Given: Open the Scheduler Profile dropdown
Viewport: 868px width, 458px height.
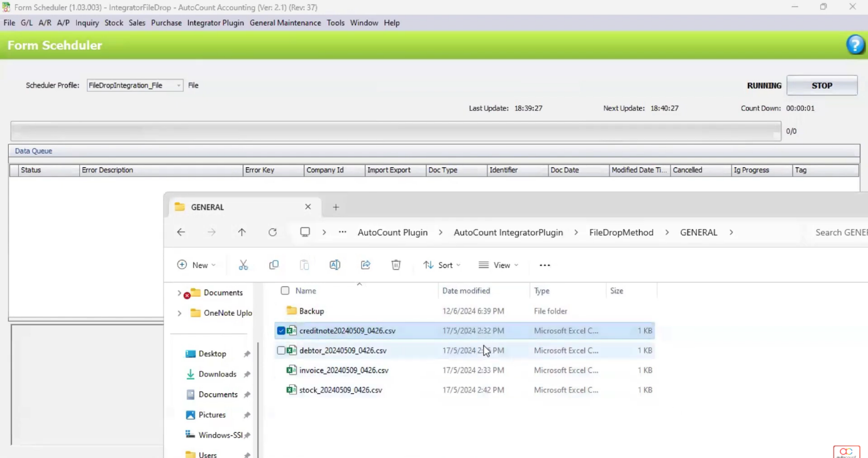Looking at the screenshot, I should 178,85.
